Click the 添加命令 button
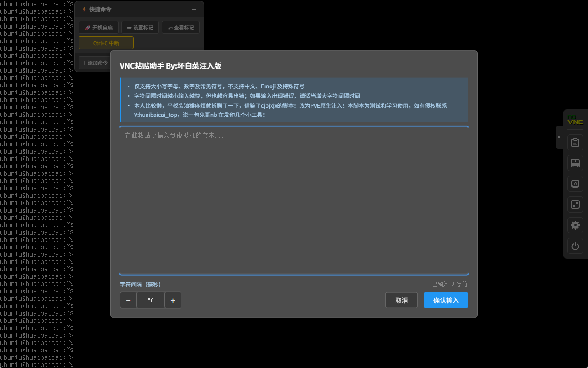 coord(95,63)
